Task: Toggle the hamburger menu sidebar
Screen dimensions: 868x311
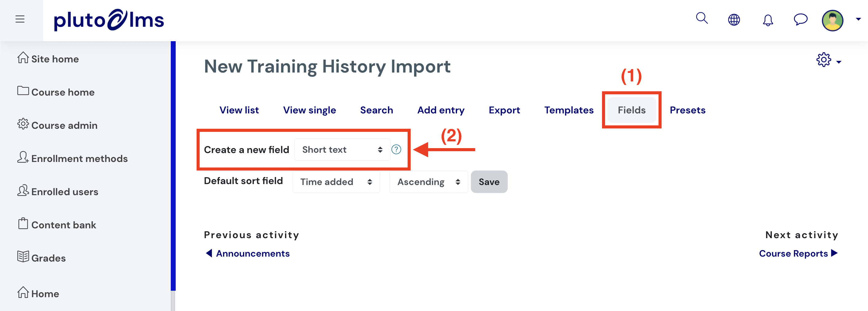Action: pyautogui.click(x=20, y=19)
